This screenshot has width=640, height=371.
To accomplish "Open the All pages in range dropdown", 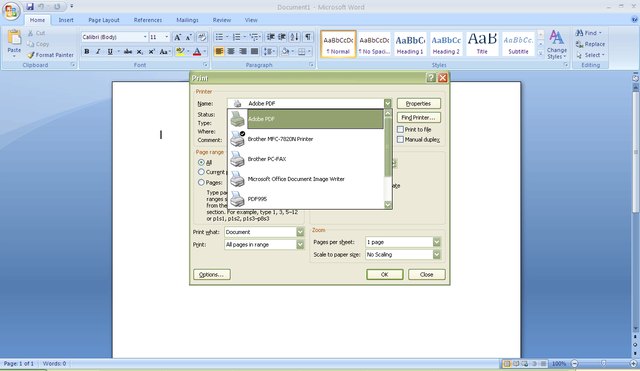I will pyautogui.click(x=300, y=244).
